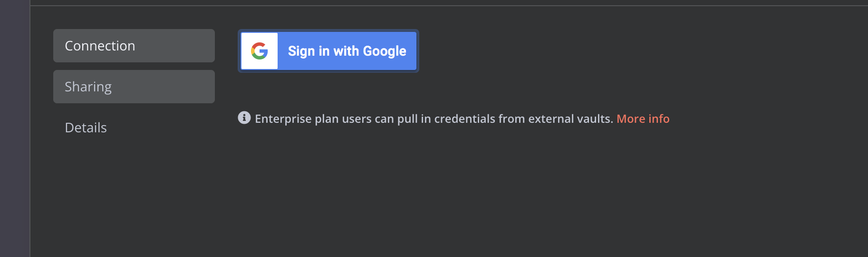Show the Connection settings section
Screen dimensions: 868x257
tap(134, 46)
